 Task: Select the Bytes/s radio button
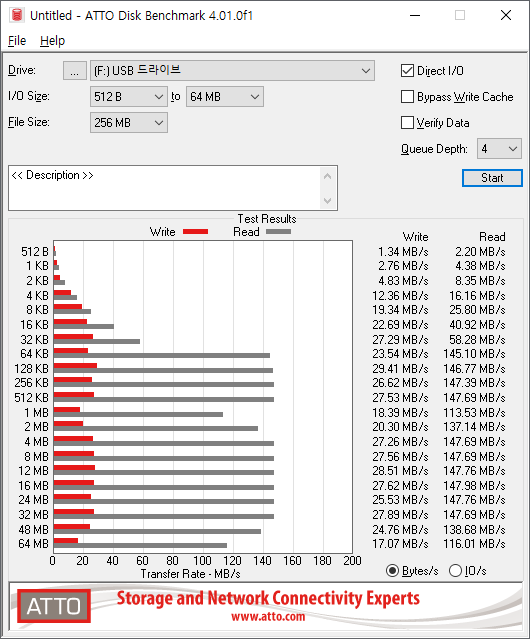pos(392,571)
